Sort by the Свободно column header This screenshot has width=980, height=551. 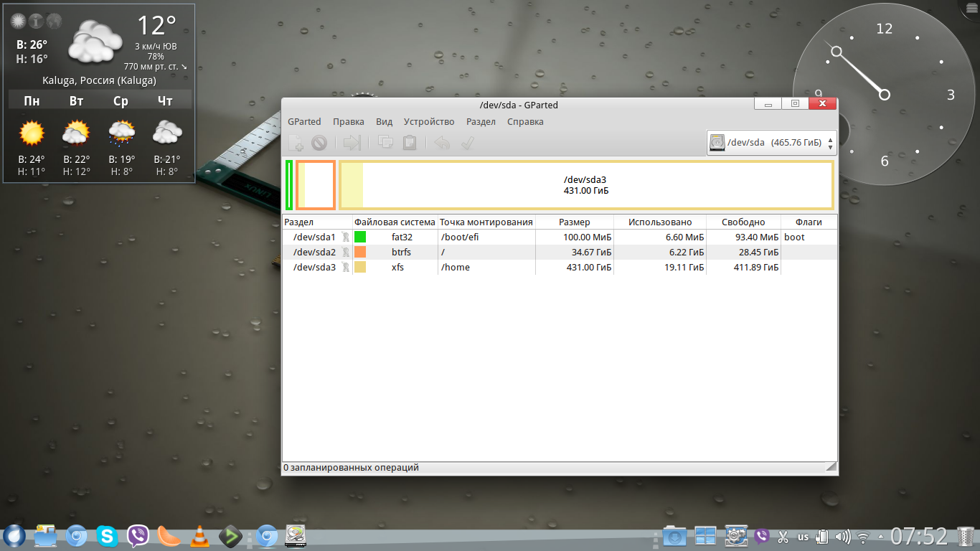coord(743,222)
